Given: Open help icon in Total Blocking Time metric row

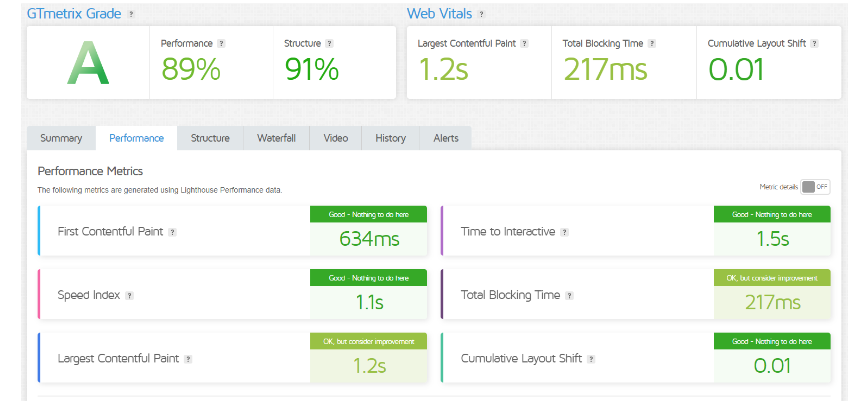Looking at the screenshot, I should click(x=569, y=296).
